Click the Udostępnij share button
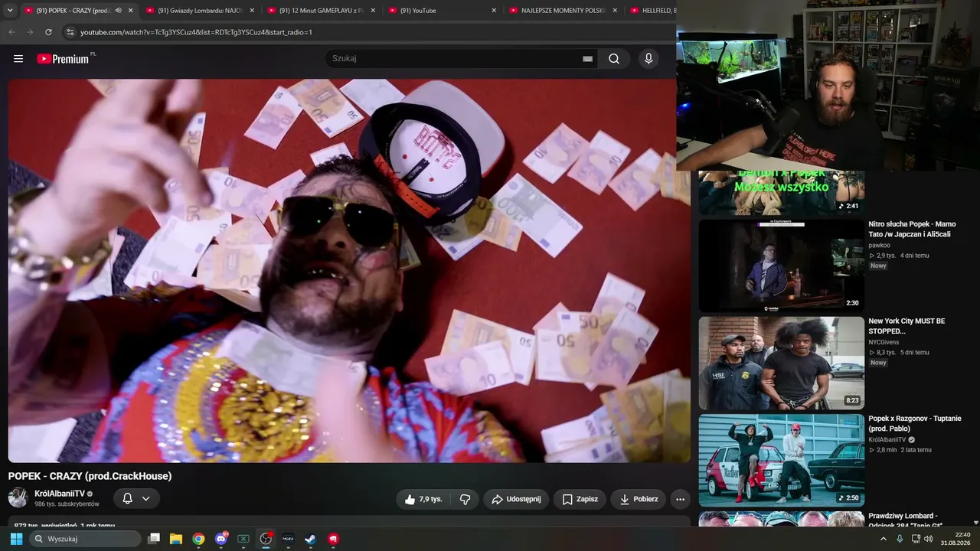Screen dimensions: 980x551 tap(516, 499)
